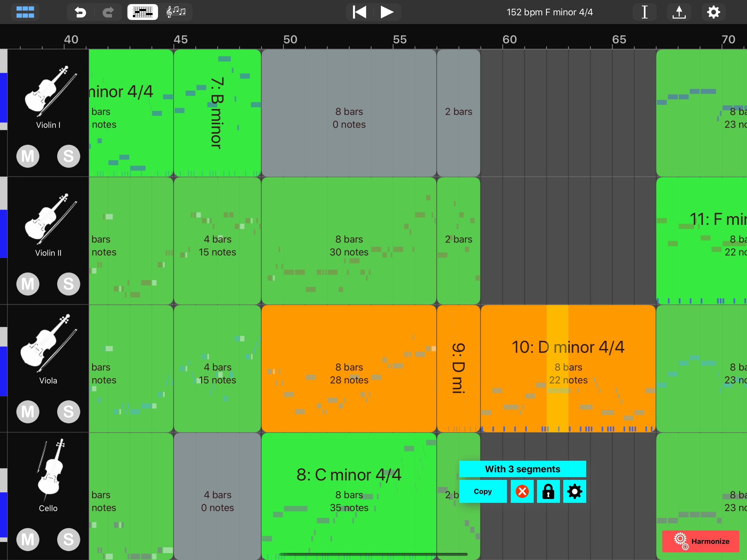Solo the Cello track

(x=69, y=539)
